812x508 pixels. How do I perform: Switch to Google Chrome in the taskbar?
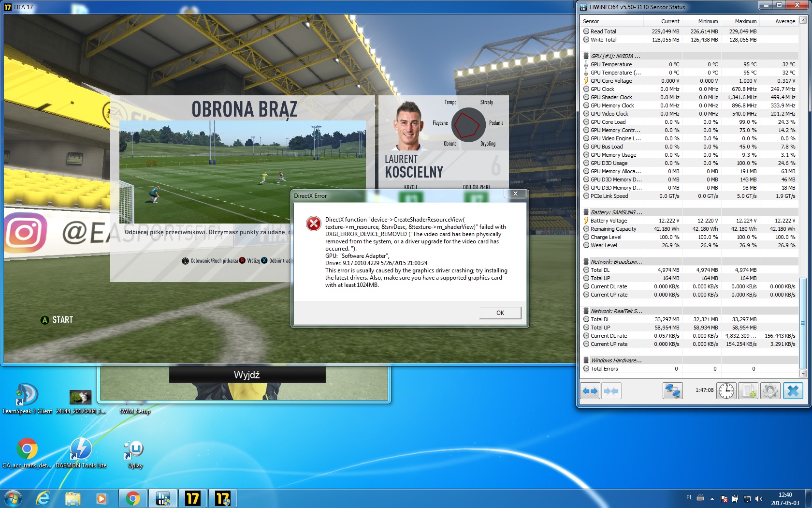tap(132, 498)
